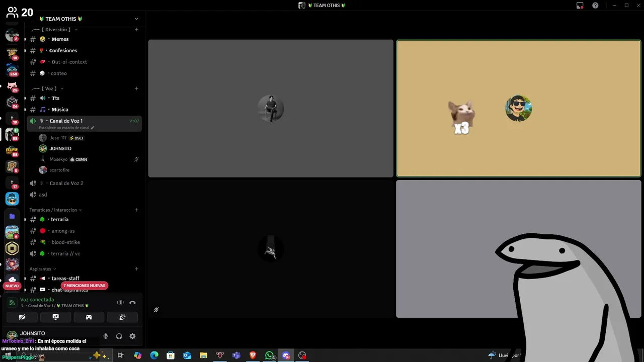The image size is (644, 362).
Task: Add a channel to Tematicas / Interaccion
Action: tap(136, 210)
